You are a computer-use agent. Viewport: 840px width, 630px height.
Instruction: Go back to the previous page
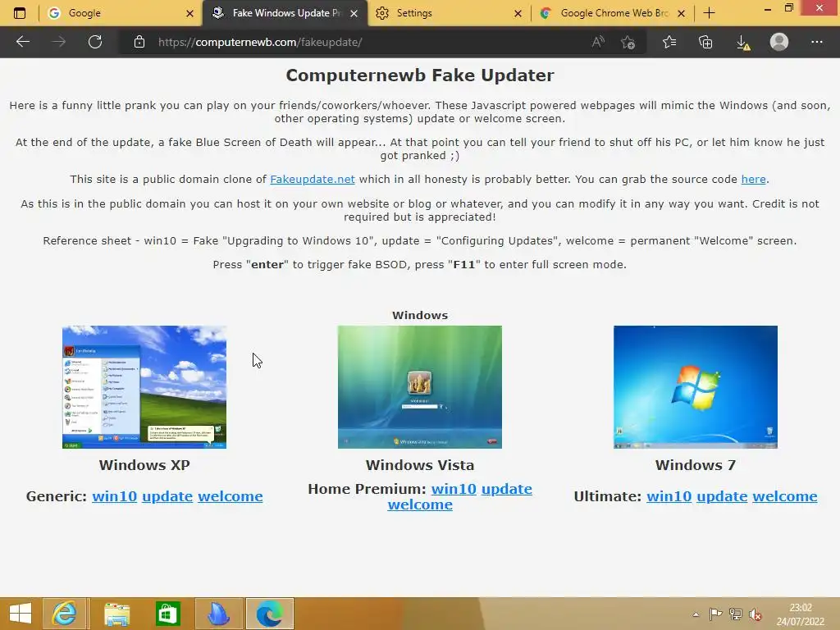pos(22,42)
